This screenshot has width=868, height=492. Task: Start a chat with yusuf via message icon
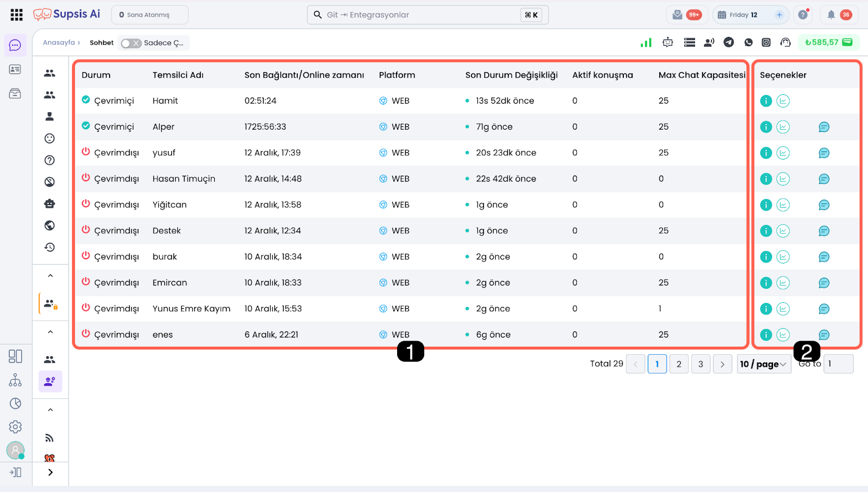(824, 153)
